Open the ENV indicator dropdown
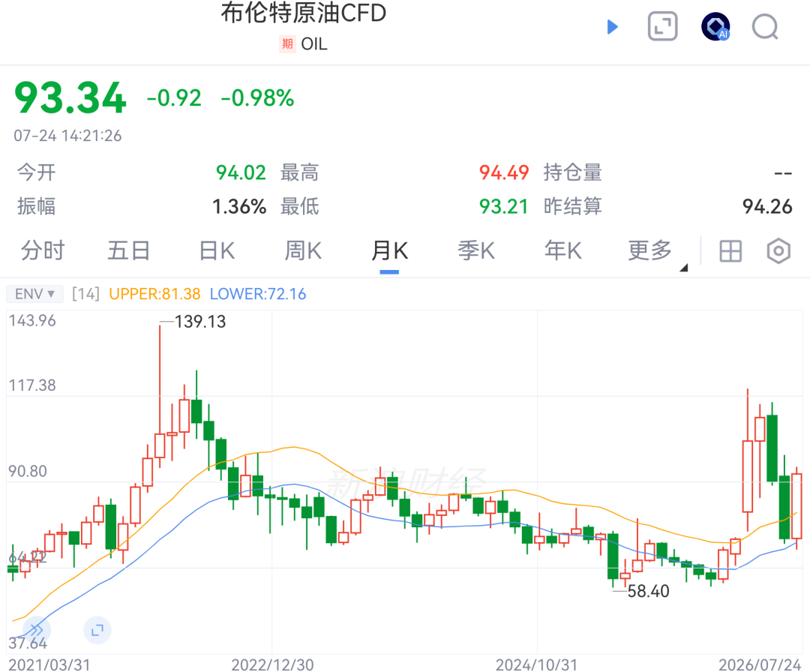The image size is (810, 672). 34,294
